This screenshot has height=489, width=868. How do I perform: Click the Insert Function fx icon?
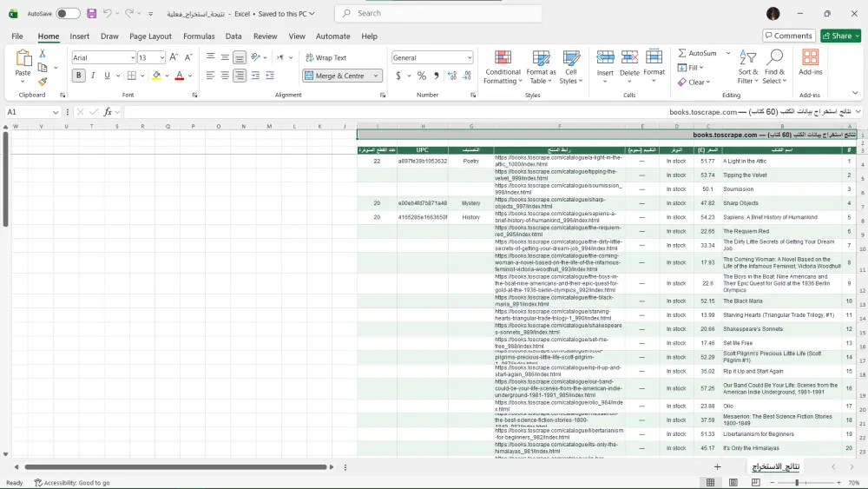pos(108,112)
